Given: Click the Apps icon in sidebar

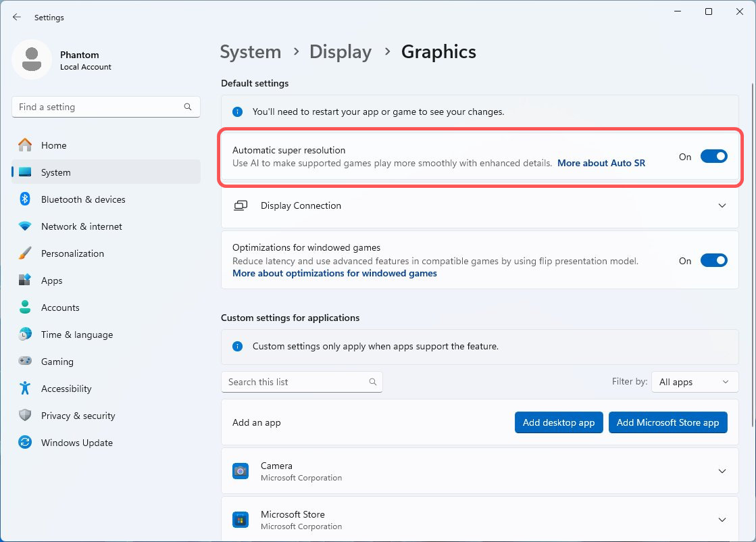Looking at the screenshot, I should coord(25,280).
